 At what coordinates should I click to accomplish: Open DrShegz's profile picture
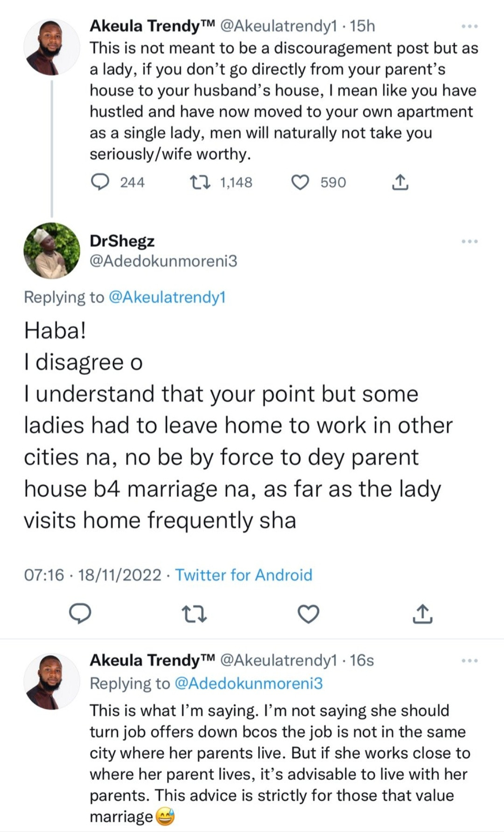click(51, 251)
